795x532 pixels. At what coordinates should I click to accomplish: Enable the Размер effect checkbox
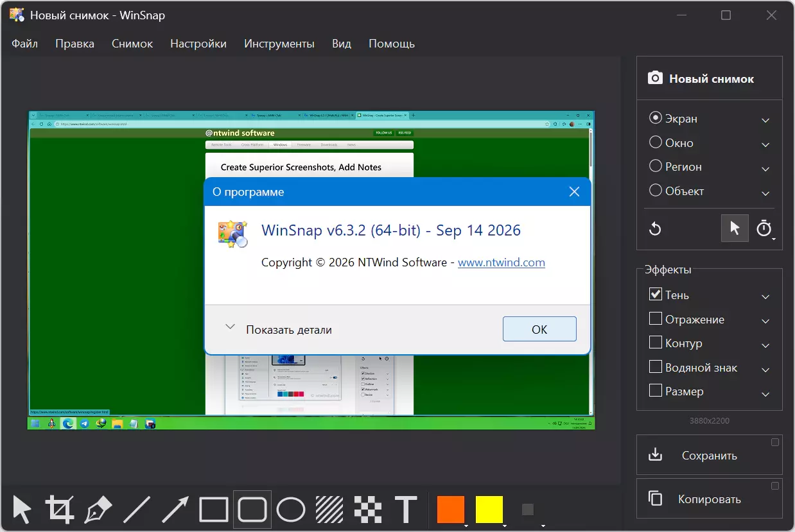[x=656, y=390]
